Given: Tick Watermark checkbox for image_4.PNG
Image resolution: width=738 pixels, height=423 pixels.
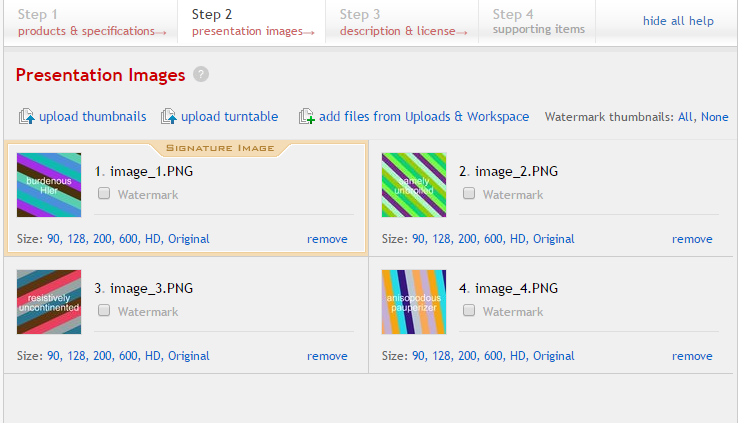Looking at the screenshot, I should point(470,311).
